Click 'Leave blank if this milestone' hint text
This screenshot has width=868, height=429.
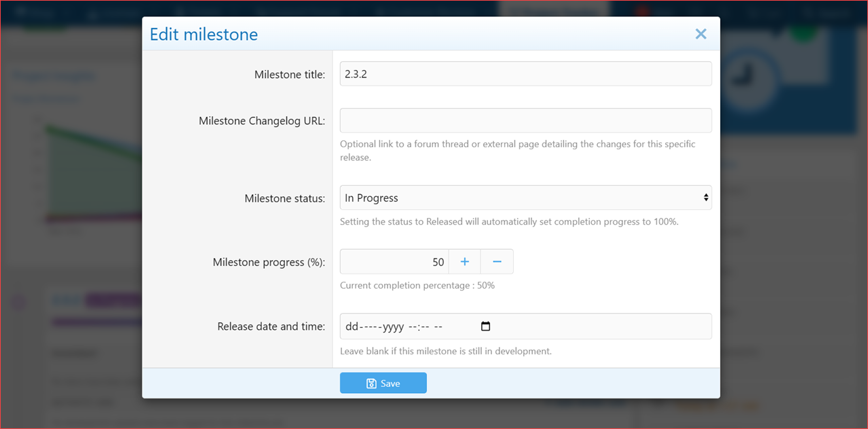click(446, 351)
